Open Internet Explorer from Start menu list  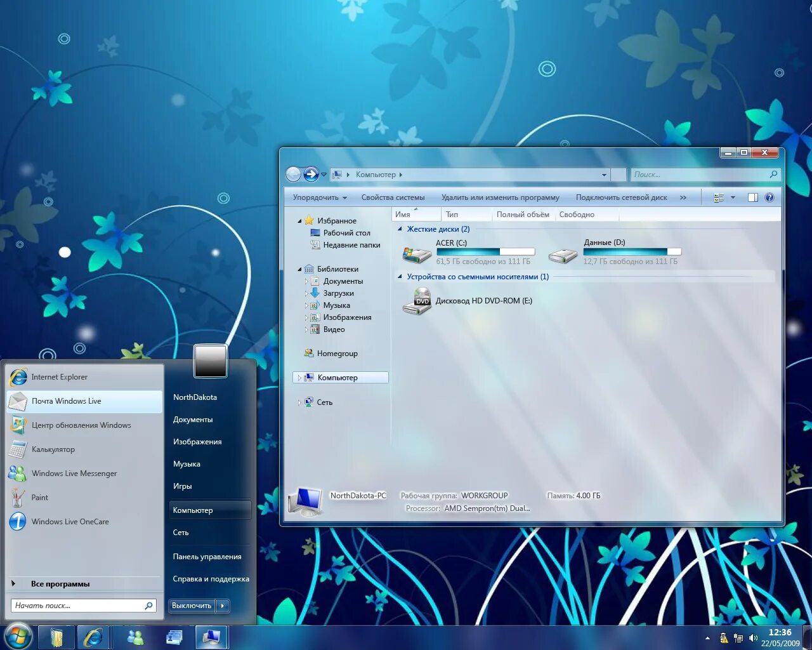(x=84, y=377)
